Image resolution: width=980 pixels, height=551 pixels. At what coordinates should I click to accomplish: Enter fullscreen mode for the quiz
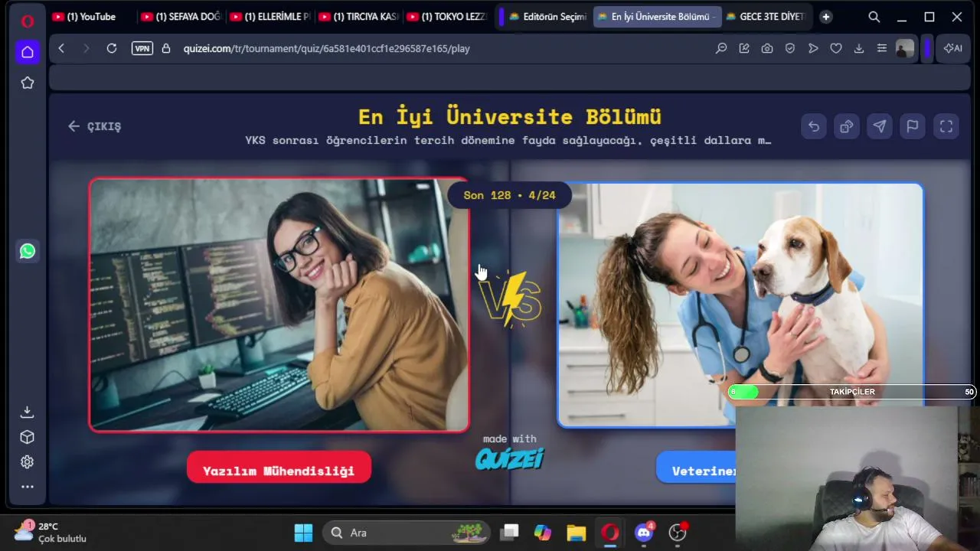pyautogui.click(x=946, y=126)
